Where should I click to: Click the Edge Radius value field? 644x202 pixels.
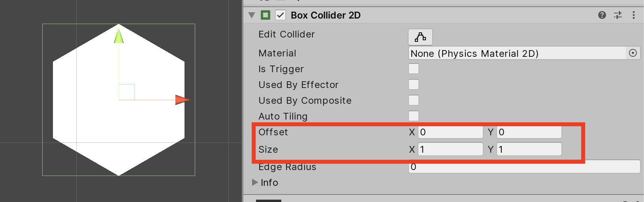(x=524, y=167)
